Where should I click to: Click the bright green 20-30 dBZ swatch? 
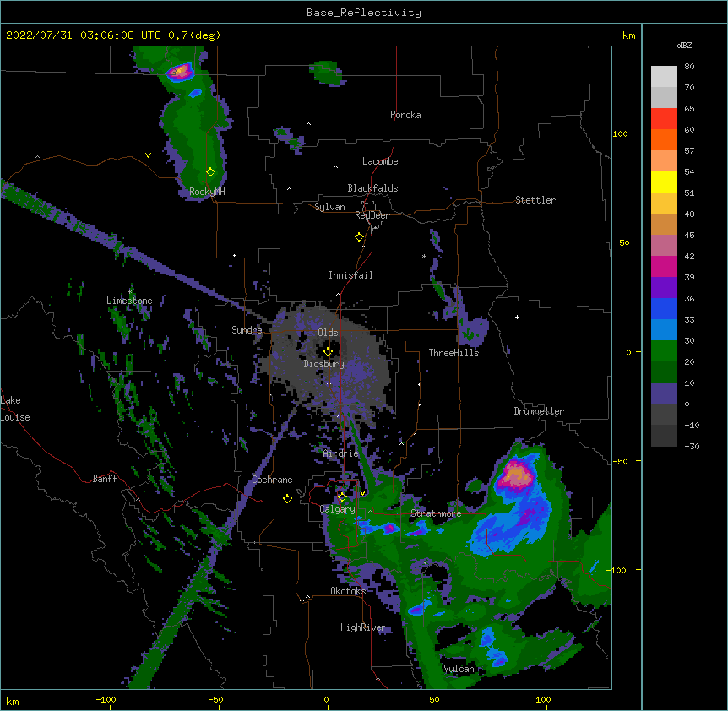pyautogui.click(x=664, y=351)
